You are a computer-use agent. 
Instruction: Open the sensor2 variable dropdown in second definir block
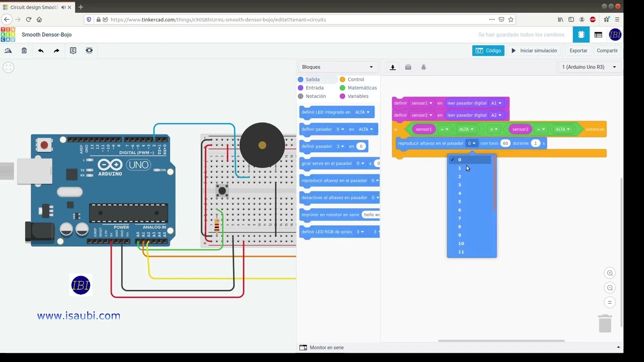tap(422, 115)
